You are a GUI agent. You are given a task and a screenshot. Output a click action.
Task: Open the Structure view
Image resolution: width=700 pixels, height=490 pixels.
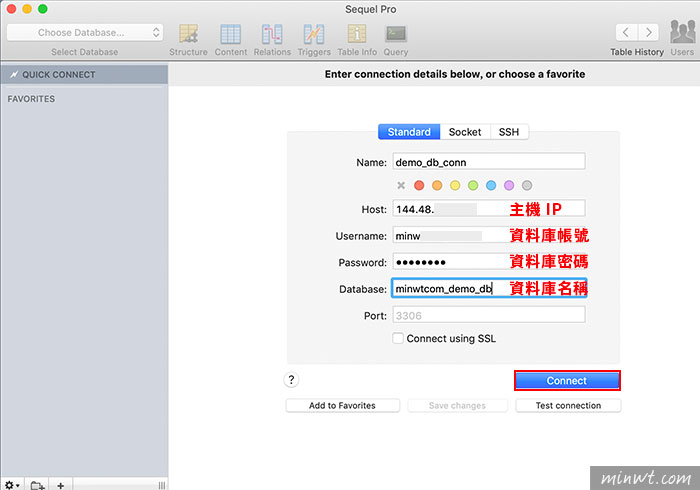(188, 40)
